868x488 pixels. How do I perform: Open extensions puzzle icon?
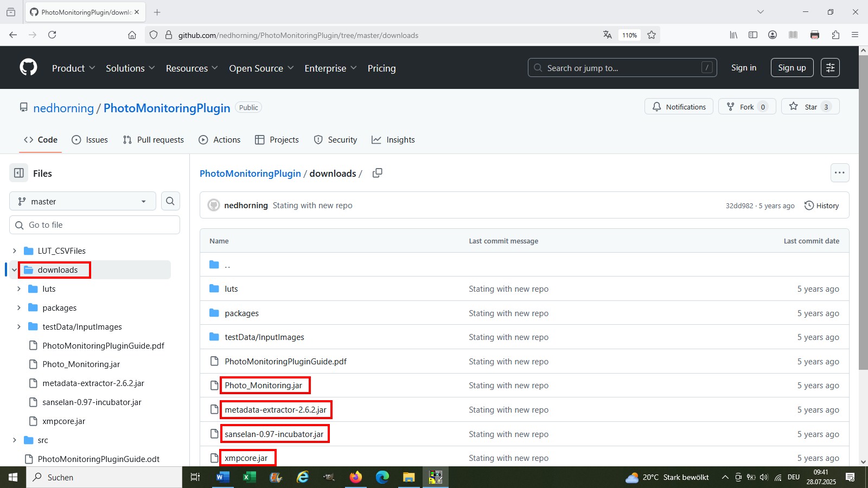[835, 35]
